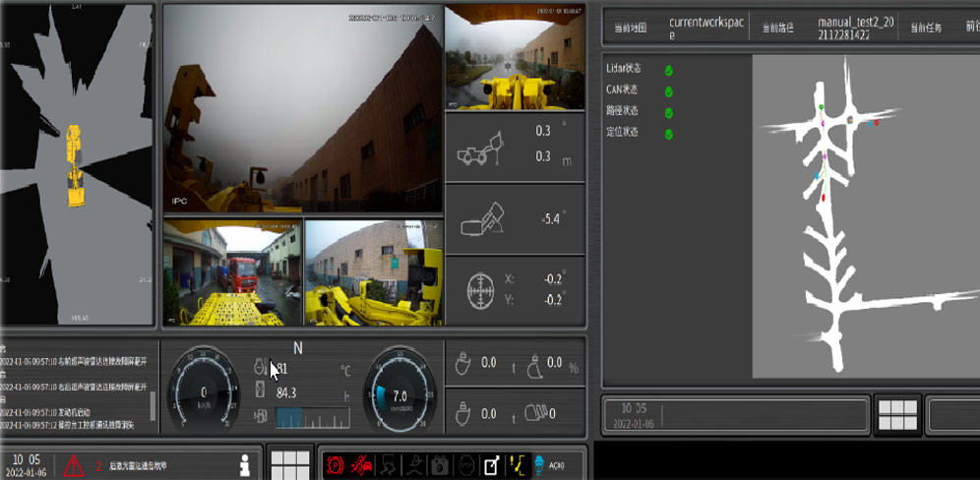Viewport: 980px width, 480px height.
Task: Click the bucket tilt angle icon
Action: 482,219
